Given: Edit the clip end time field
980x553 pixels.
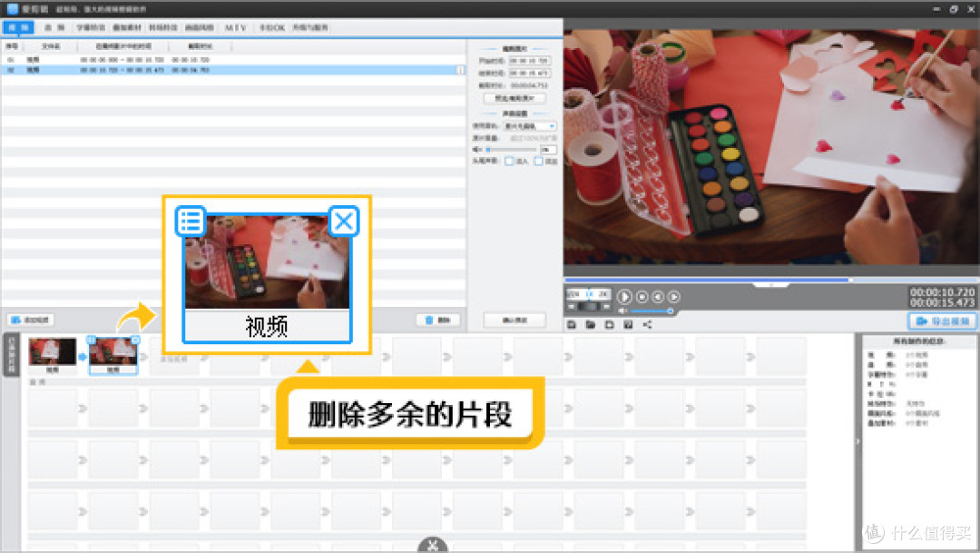Looking at the screenshot, I should [529, 74].
